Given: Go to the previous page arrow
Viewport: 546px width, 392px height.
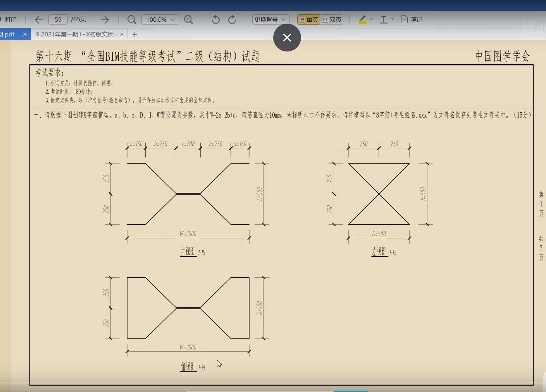Looking at the screenshot, I should pyautogui.click(x=39, y=20).
